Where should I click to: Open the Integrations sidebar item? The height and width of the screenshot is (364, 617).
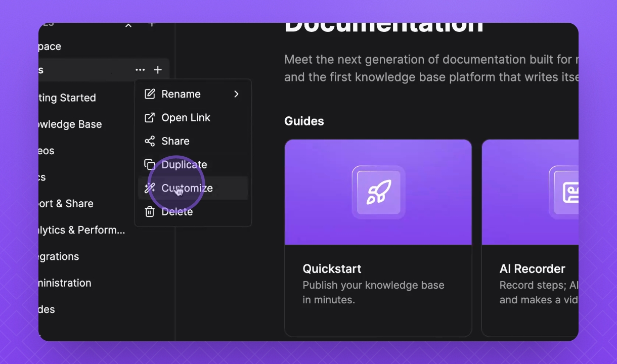pyautogui.click(x=59, y=256)
